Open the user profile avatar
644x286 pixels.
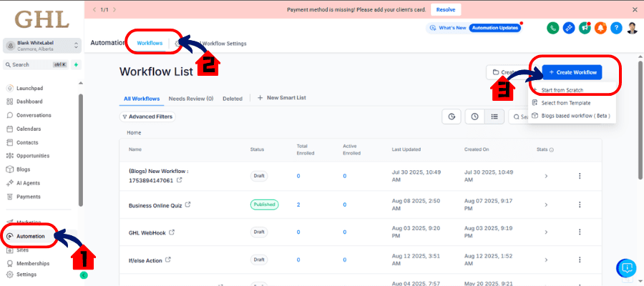pos(632,28)
